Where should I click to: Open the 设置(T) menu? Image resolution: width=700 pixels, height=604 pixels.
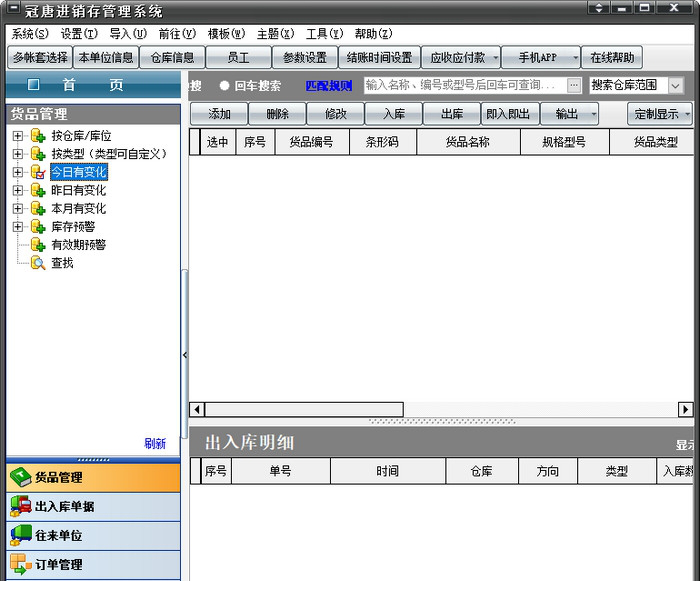(x=79, y=34)
